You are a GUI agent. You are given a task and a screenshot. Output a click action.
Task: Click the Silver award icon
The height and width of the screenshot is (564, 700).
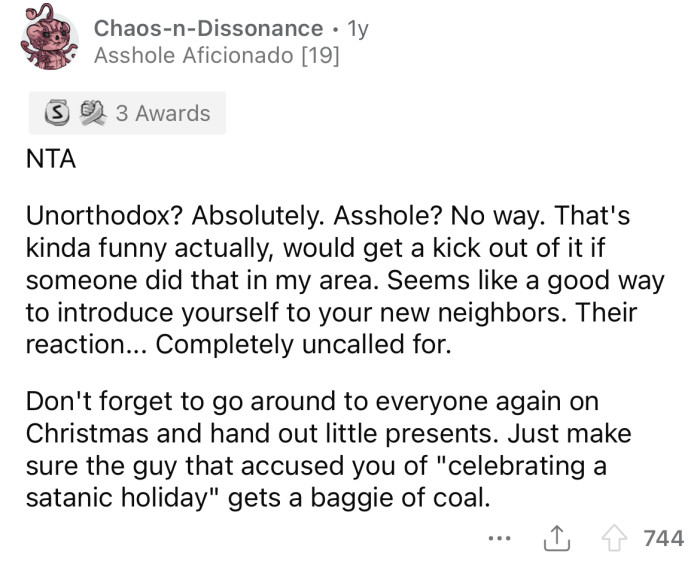pyautogui.click(x=48, y=113)
